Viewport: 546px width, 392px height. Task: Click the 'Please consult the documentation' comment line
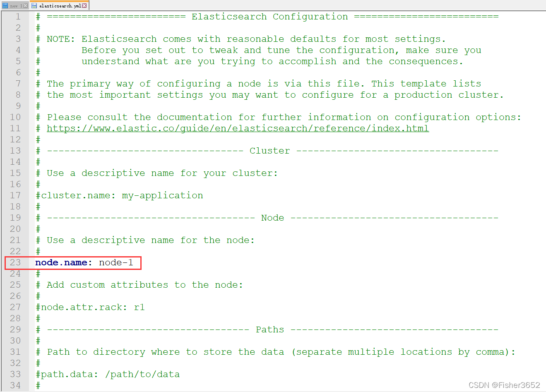279,117
